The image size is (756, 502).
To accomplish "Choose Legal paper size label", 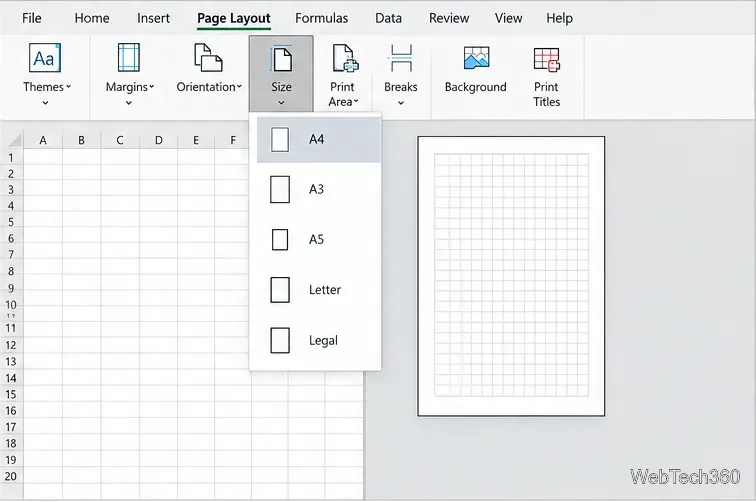I will pos(324,340).
